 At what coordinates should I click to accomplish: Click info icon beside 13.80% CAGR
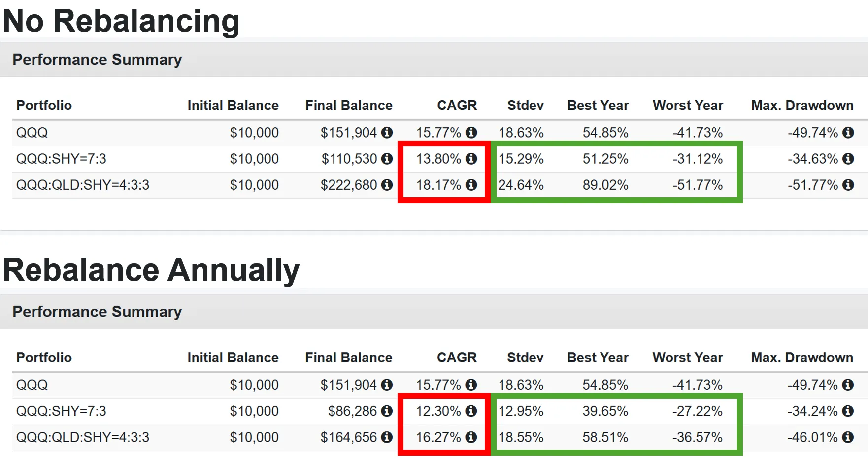(471, 158)
